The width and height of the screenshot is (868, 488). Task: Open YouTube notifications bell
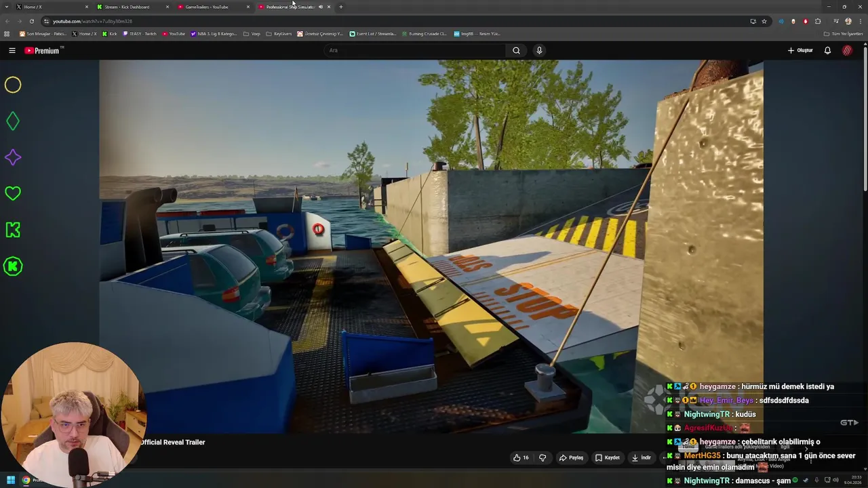coord(827,50)
